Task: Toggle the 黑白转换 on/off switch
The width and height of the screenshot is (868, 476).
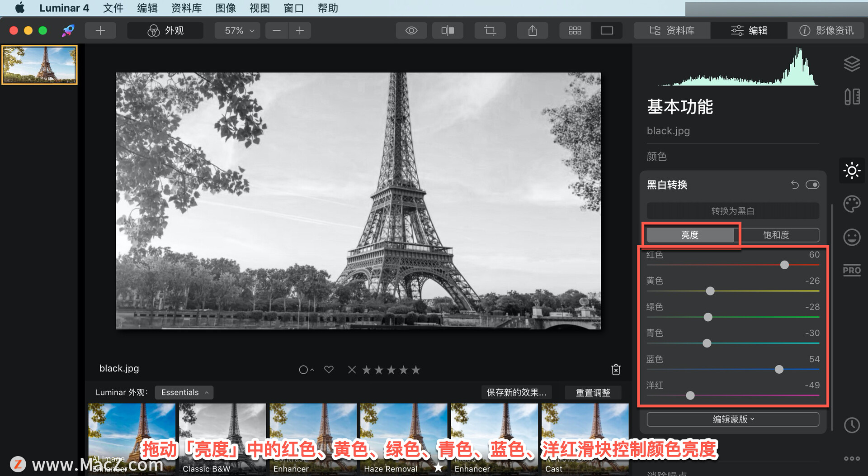Action: pos(812,185)
